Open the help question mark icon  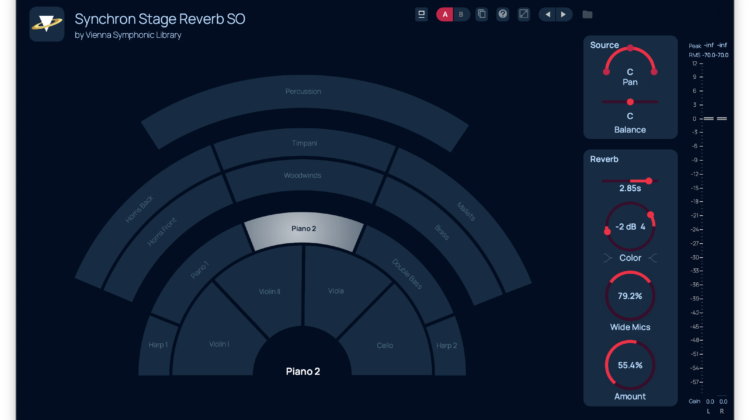click(503, 14)
